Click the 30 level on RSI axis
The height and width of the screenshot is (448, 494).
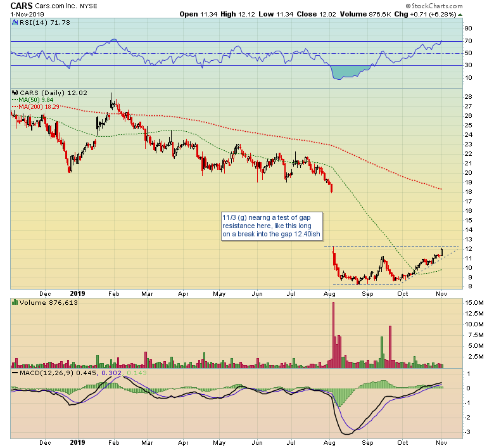(x=468, y=65)
